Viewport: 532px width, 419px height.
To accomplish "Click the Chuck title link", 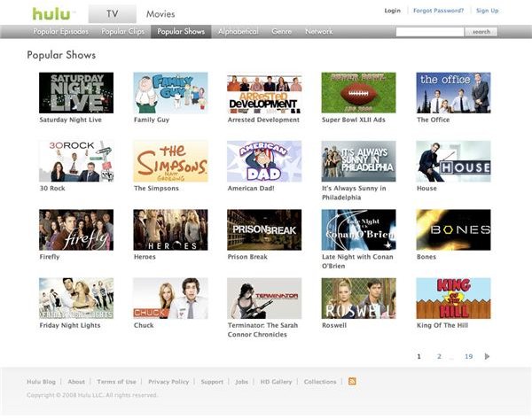I will click(x=144, y=325).
